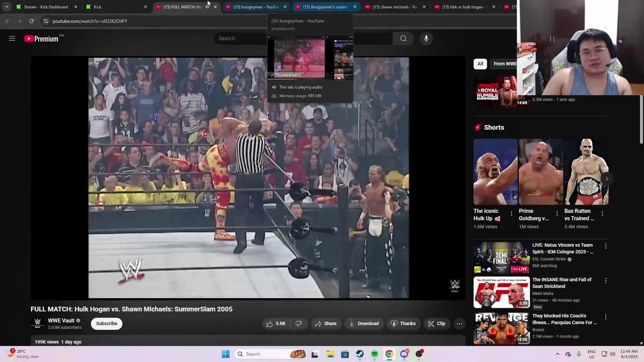Open Task View on the taskbar
Image resolution: width=644 pixels, height=362 pixels.
click(315, 354)
